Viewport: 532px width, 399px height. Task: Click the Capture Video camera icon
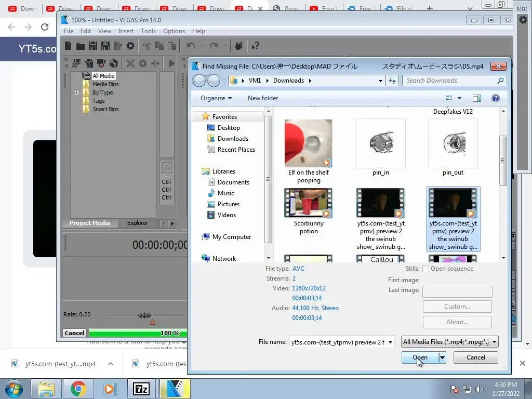coord(101,63)
